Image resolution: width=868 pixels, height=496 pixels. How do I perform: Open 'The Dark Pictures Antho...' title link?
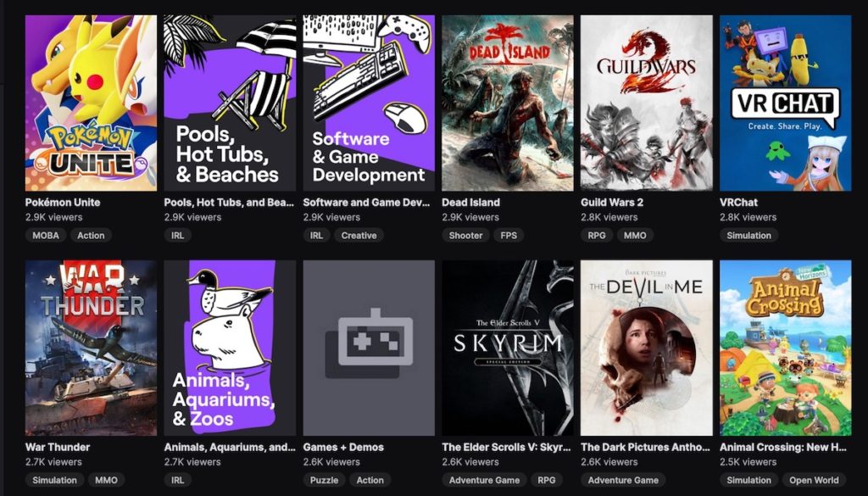645,448
